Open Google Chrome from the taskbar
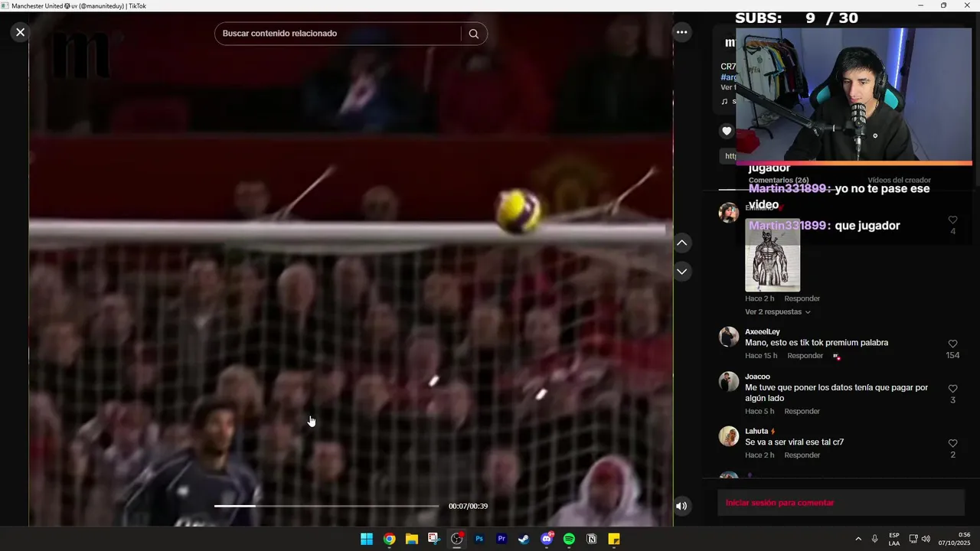 click(389, 539)
